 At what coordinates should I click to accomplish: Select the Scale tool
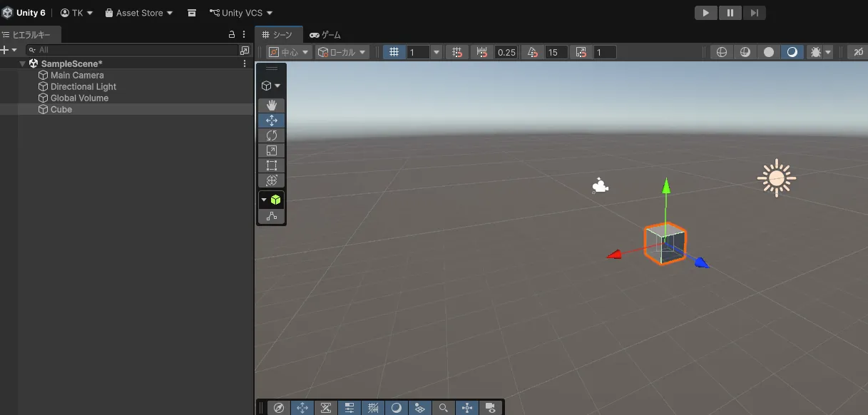[271, 150]
